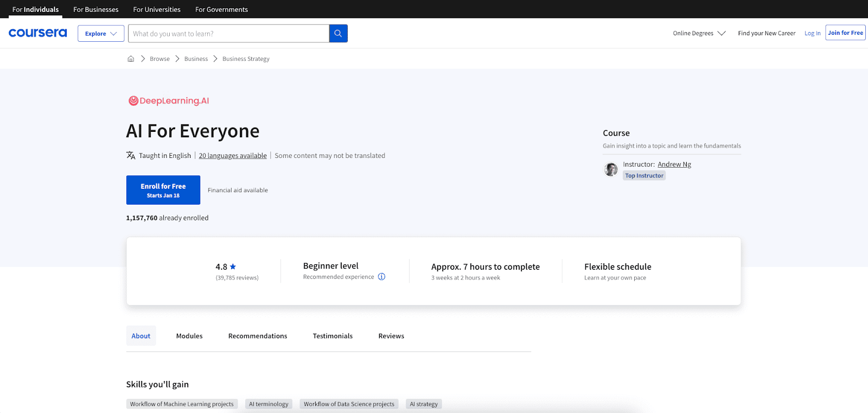Click 'Learn at your own pace' text
Screen dimensions: 868x413
pos(615,278)
